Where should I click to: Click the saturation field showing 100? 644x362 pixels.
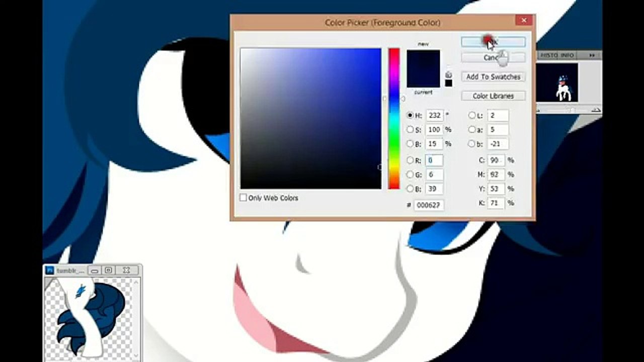coord(435,130)
